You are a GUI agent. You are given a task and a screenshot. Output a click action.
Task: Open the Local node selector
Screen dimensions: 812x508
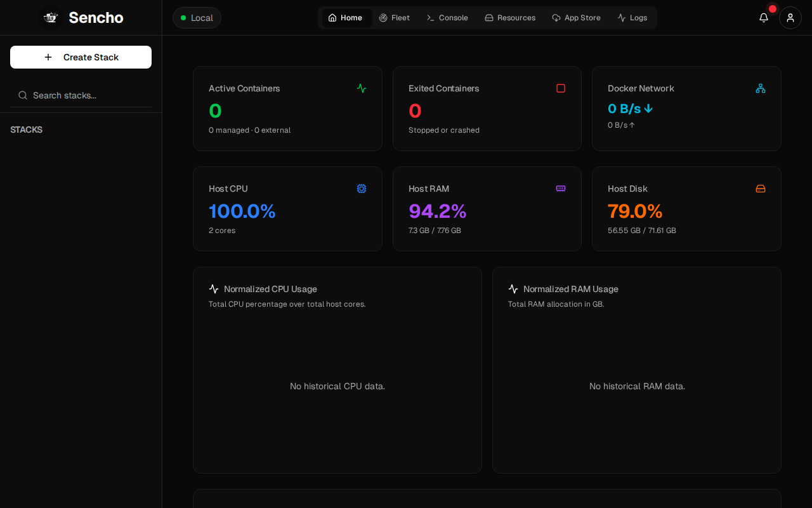197,18
